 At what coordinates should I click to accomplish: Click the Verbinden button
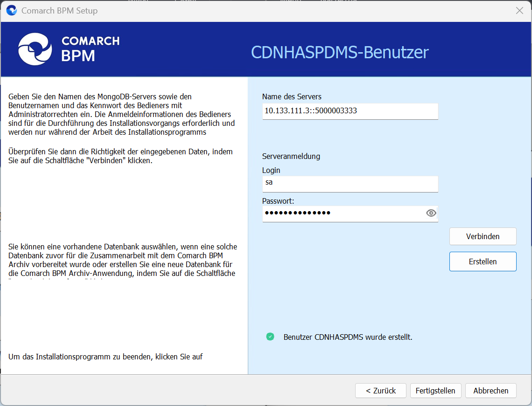point(483,236)
